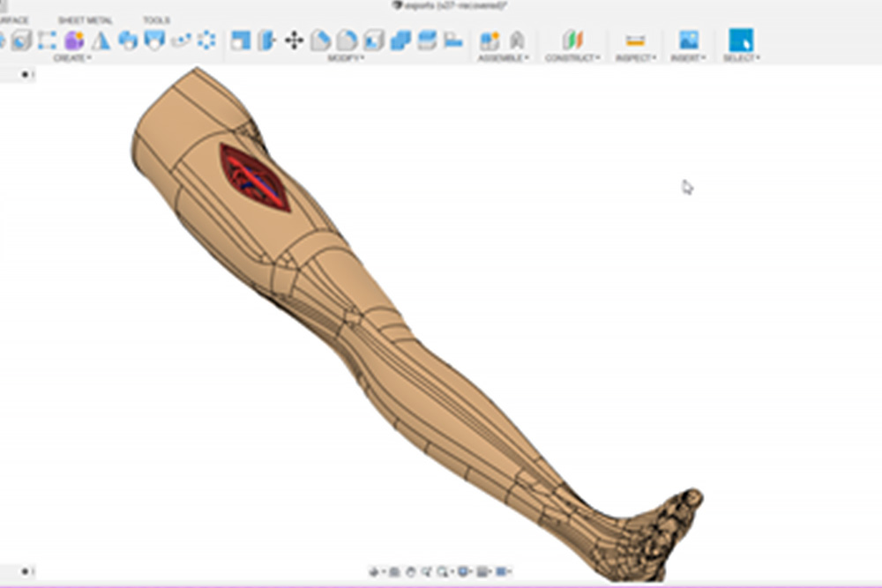The height and width of the screenshot is (588, 882).
Task: Click the Offset Plane icon above Construct
Action: (572, 41)
